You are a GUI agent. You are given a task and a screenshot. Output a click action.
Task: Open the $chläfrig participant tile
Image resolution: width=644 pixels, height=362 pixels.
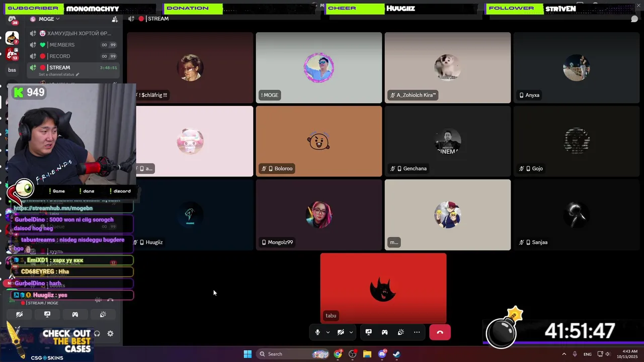click(x=190, y=68)
